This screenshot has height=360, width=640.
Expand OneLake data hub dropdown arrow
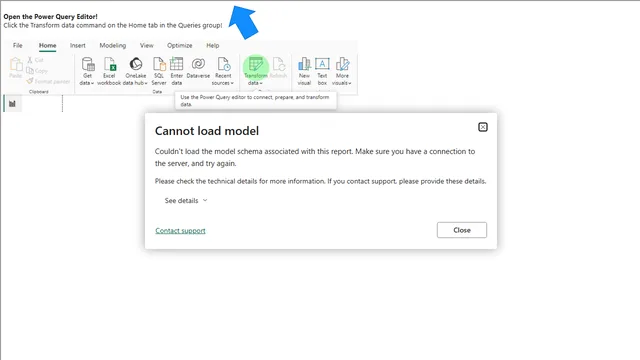(x=146, y=83)
